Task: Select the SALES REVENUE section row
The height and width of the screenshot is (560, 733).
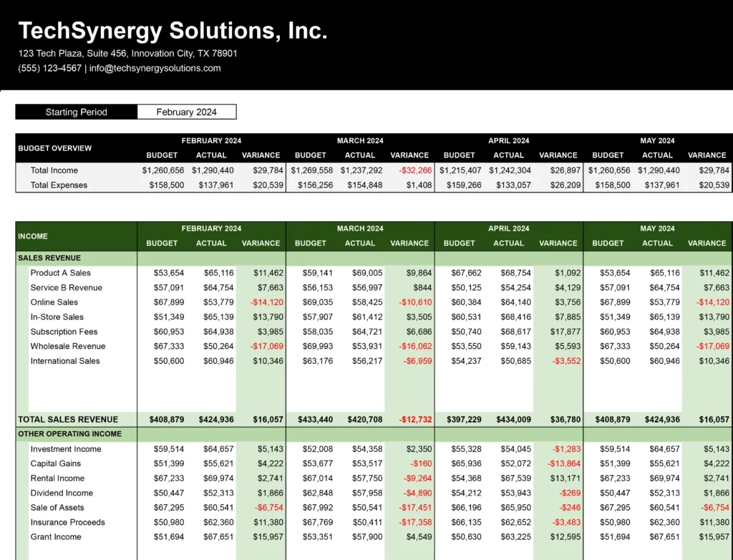Action: click(x=50, y=258)
